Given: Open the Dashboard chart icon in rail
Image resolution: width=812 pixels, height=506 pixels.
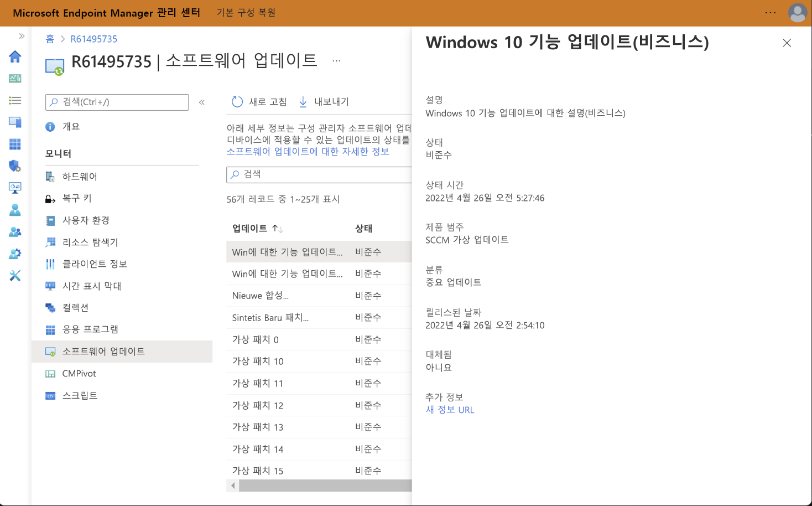Looking at the screenshot, I should click(x=15, y=79).
